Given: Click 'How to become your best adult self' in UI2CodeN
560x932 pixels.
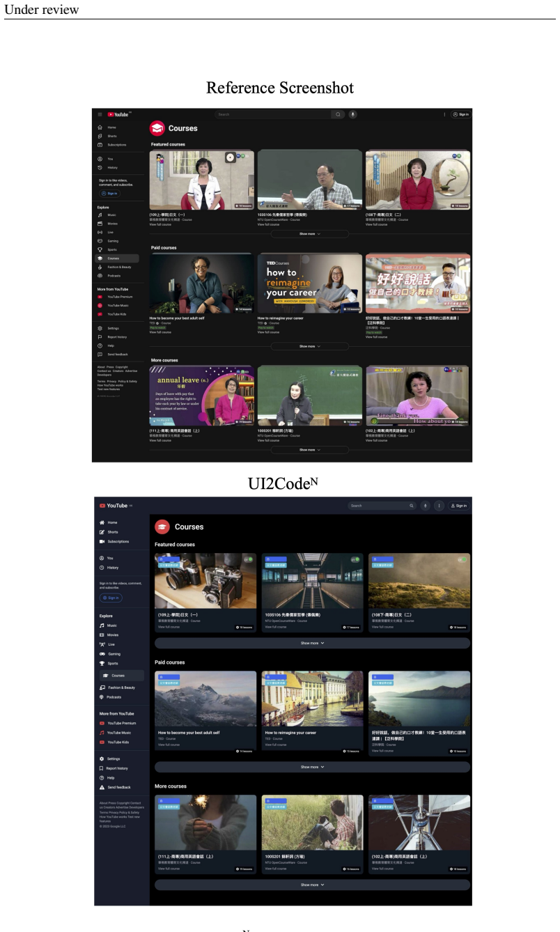Looking at the screenshot, I should click(x=189, y=733).
